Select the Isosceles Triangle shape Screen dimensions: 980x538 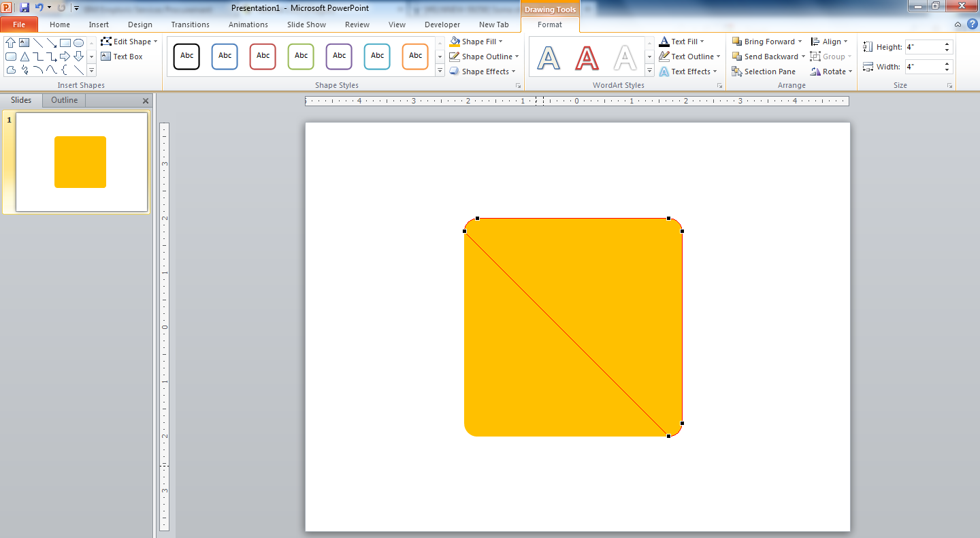click(x=24, y=57)
